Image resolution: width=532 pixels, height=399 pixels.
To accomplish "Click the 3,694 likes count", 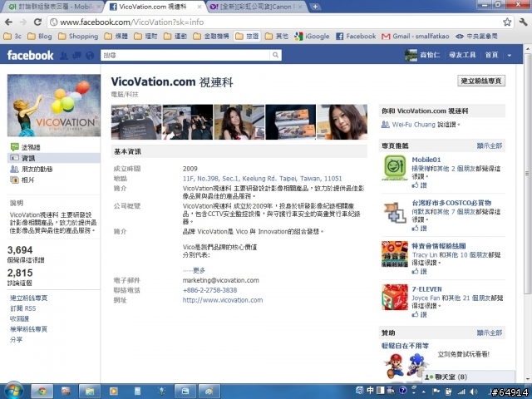I will click(x=20, y=250).
